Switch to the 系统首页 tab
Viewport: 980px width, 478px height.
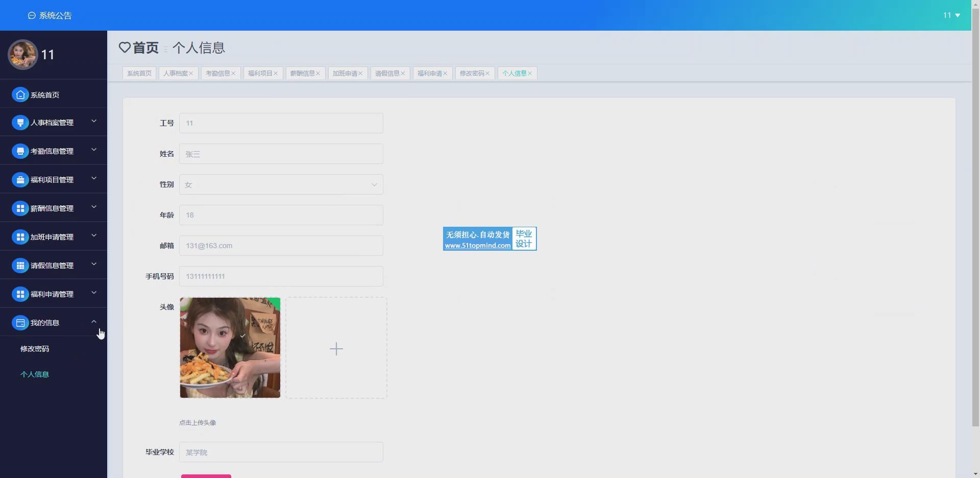point(139,74)
